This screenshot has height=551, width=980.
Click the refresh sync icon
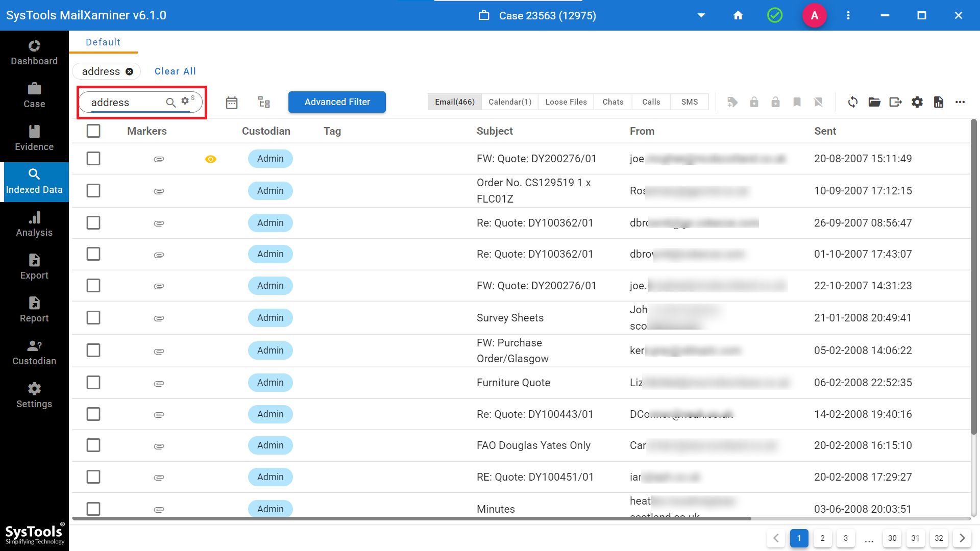(x=853, y=102)
